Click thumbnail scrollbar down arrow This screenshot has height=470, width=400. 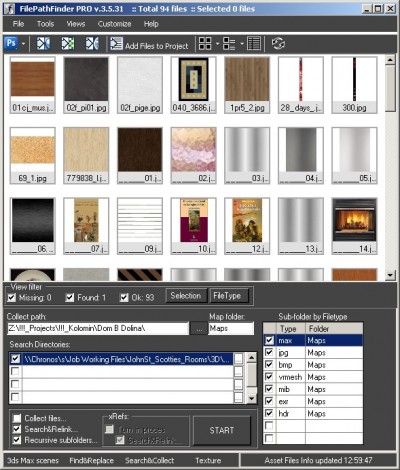[x=390, y=275]
